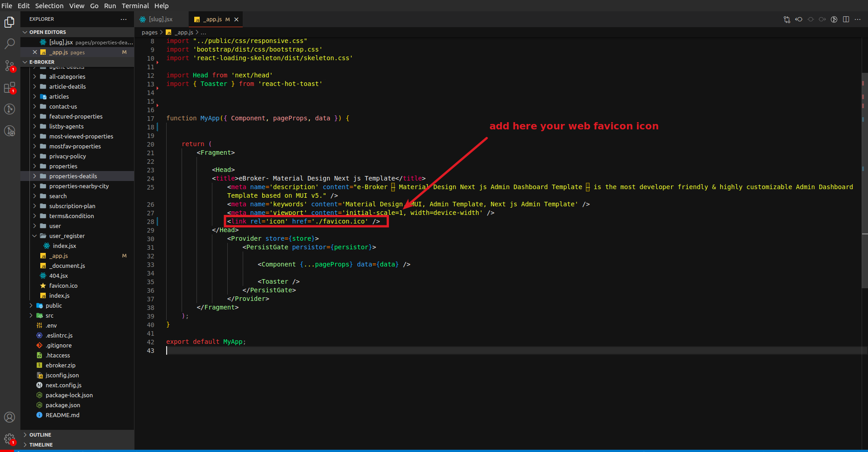This screenshot has height=452, width=868.
Task: Open the Extensions view
Action: tap(10, 87)
